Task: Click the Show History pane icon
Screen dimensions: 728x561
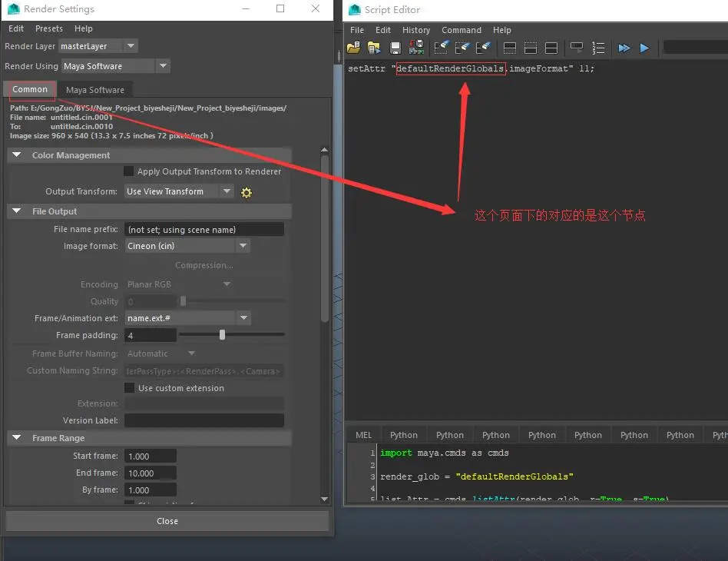Action: click(509, 48)
